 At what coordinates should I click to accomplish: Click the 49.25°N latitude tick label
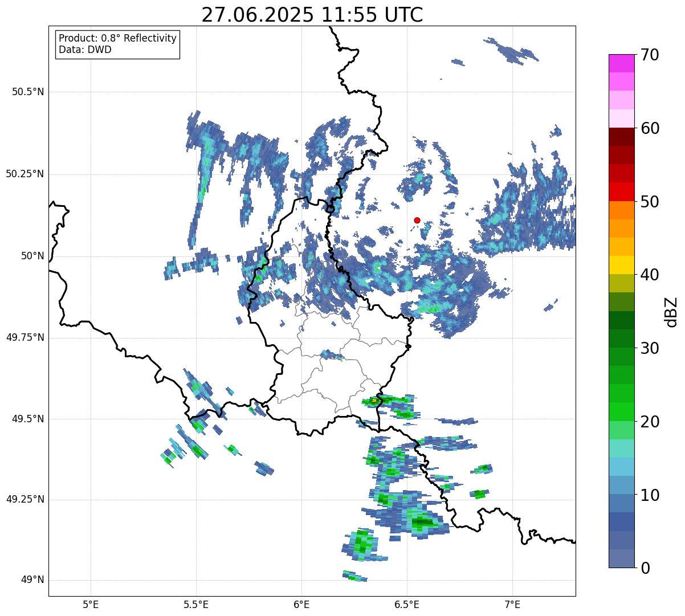click(25, 499)
